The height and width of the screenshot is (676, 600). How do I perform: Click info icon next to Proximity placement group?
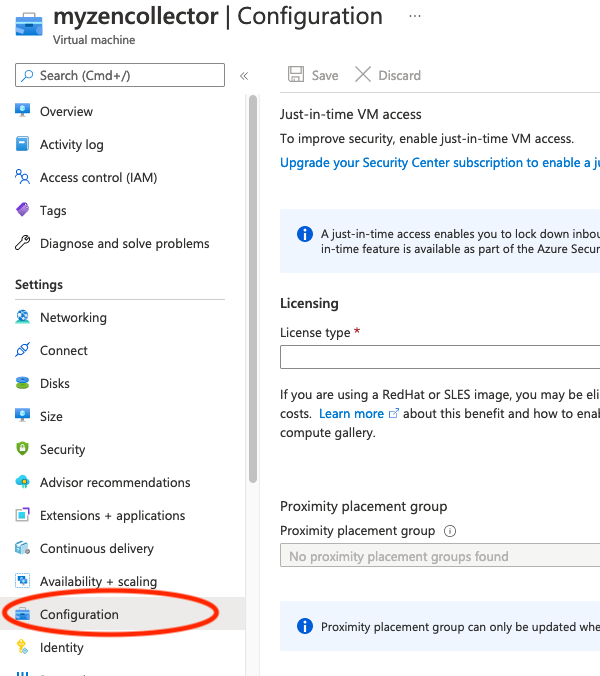click(x=450, y=531)
